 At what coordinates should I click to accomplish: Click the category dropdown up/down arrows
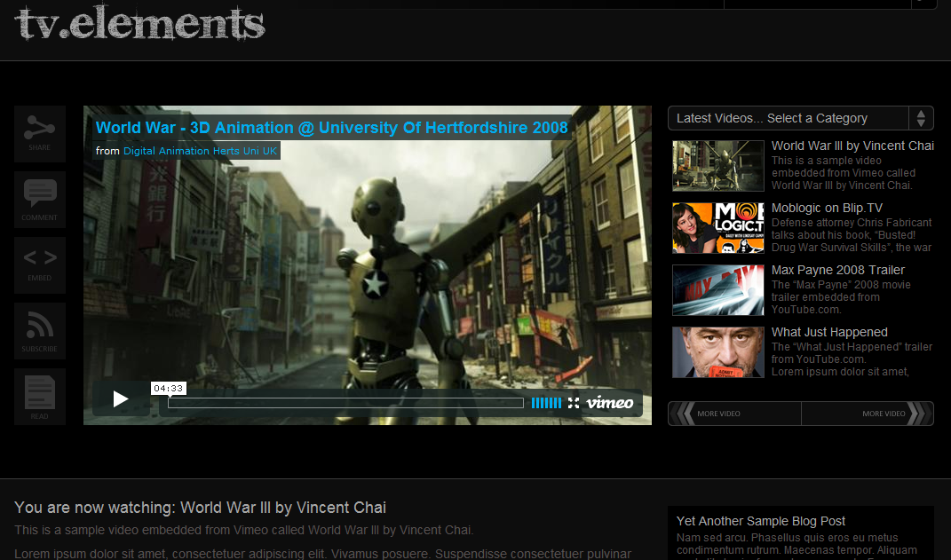tap(921, 118)
